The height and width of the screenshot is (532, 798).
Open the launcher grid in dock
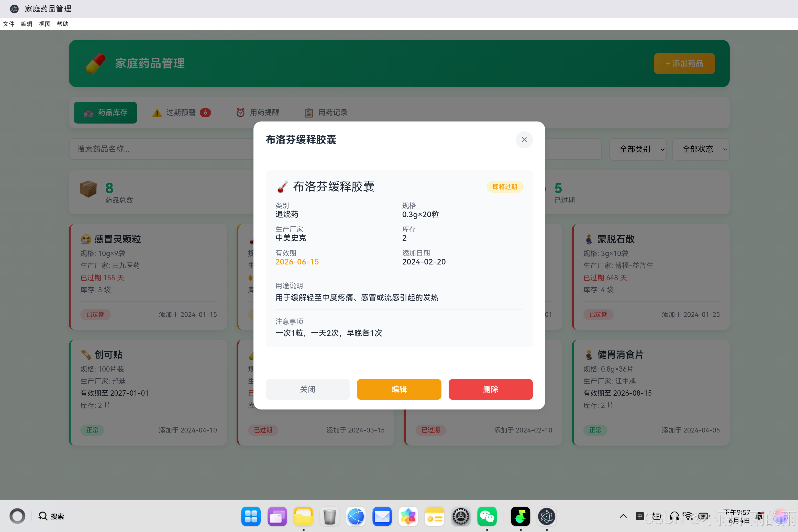click(251, 516)
